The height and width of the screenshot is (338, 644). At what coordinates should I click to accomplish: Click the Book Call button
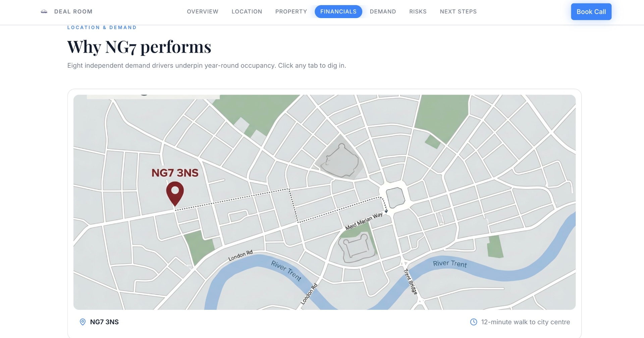591,12
